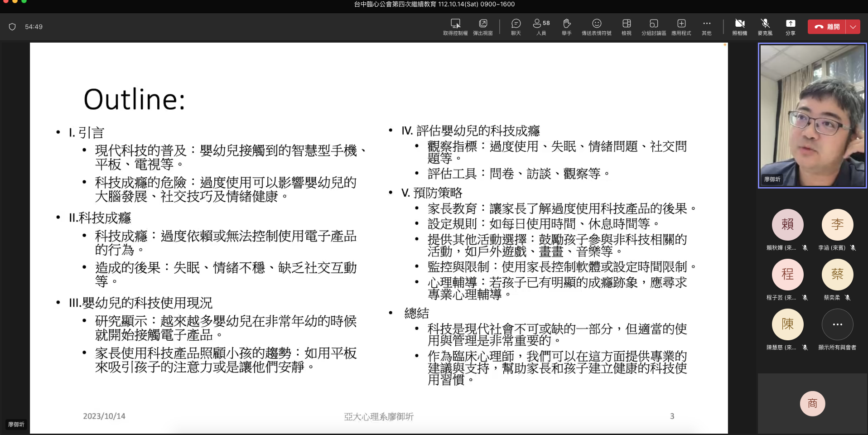
Task: Click slide page number 3
Action: pyautogui.click(x=672, y=416)
